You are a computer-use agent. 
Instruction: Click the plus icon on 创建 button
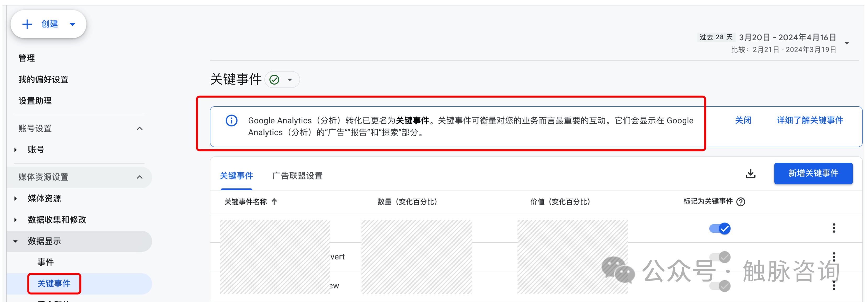(27, 24)
